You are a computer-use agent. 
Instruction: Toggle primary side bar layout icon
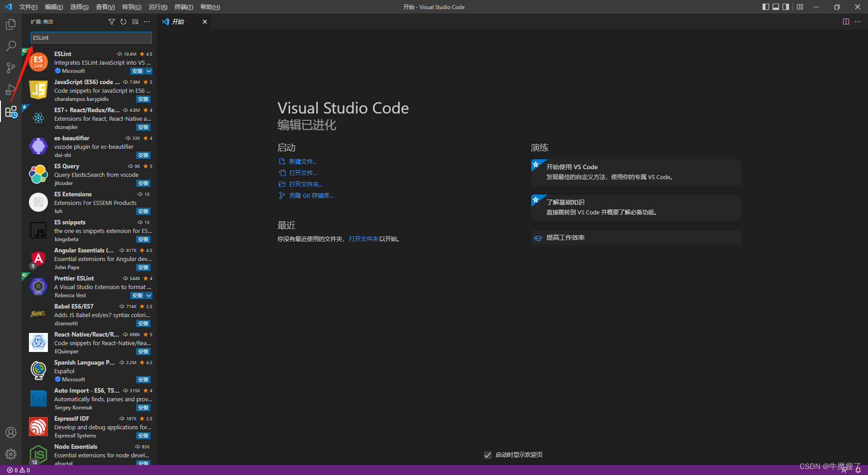coord(765,7)
